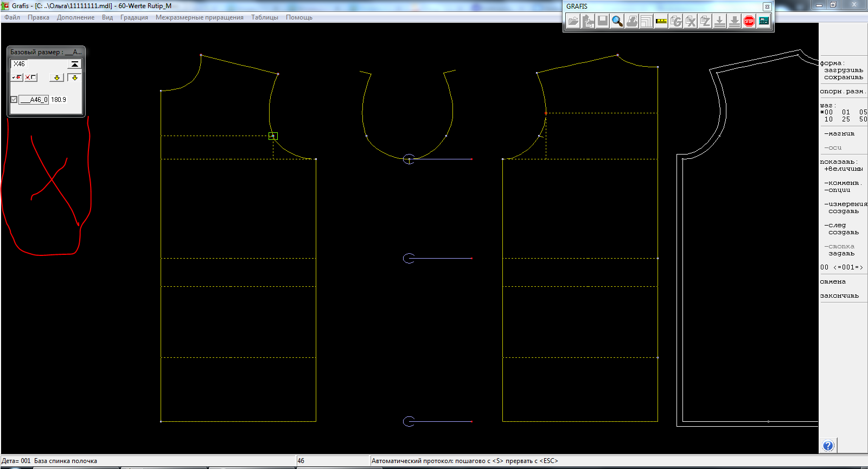Open the calculator icon in GRAFIS toolbar
The width and height of the screenshot is (868, 469).
(764, 21)
